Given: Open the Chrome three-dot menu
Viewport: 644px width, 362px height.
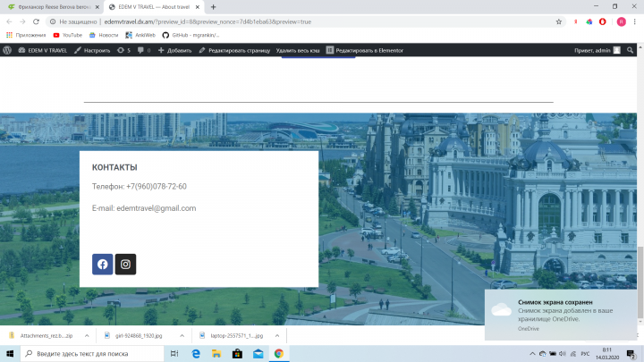Looking at the screenshot, I should point(634,21).
